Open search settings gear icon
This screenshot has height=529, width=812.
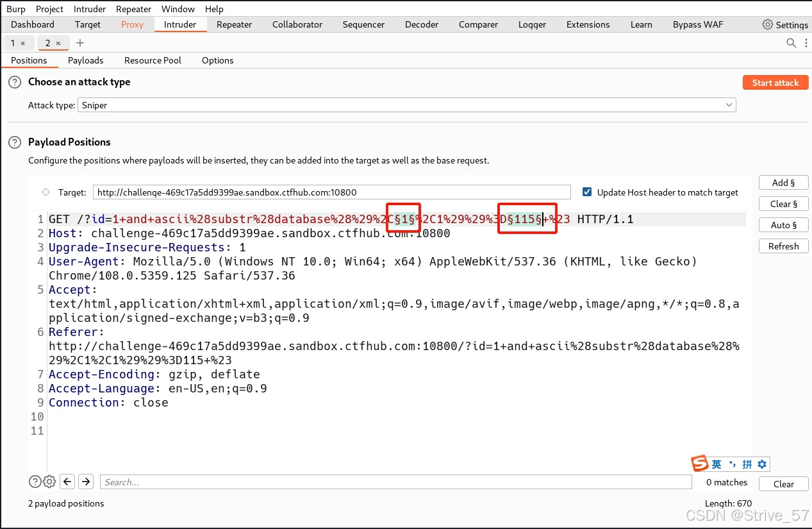coord(49,482)
